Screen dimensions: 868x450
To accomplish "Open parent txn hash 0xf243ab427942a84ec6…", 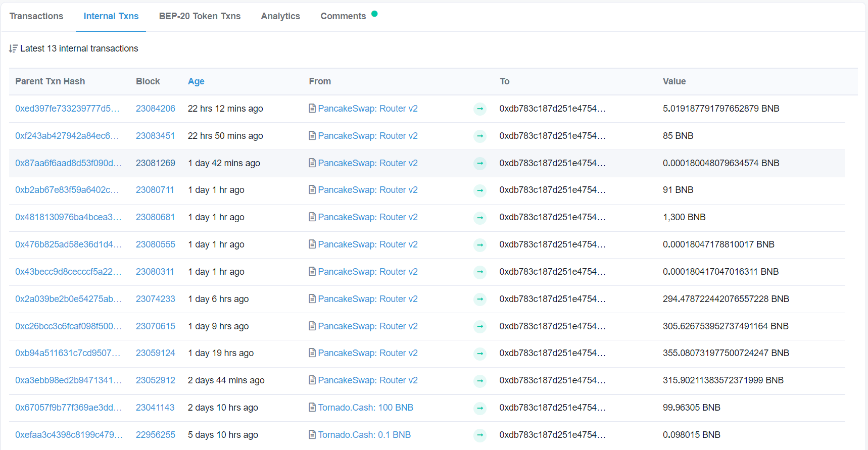I will (67, 136).
